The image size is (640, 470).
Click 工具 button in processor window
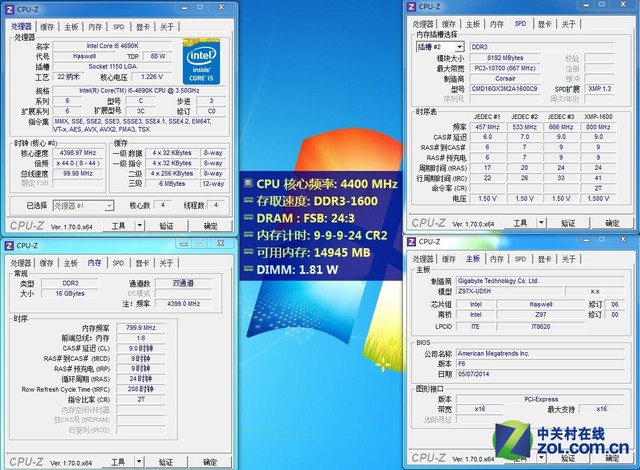pos(118,226)
